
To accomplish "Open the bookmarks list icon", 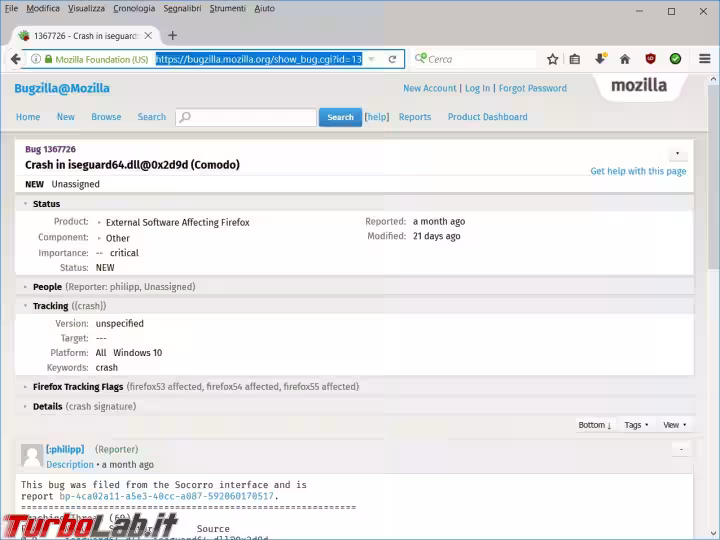I will point(574,59).
